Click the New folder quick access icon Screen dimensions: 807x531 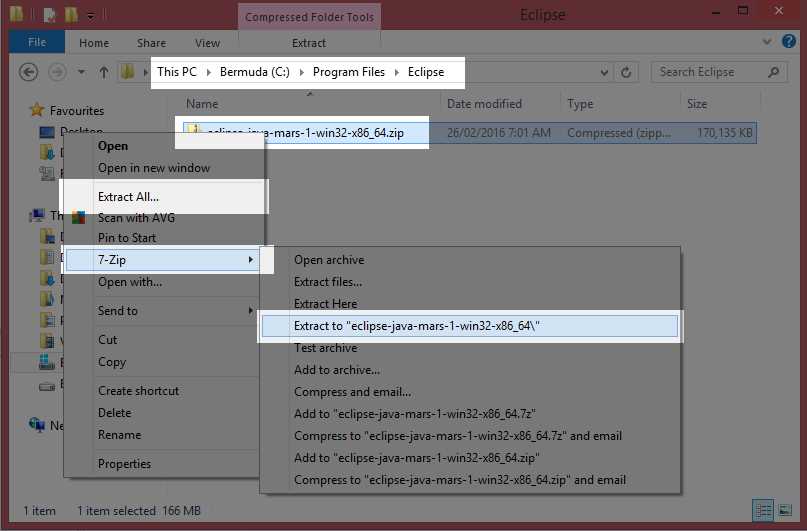pyautogui.click(x=72, y=14)
